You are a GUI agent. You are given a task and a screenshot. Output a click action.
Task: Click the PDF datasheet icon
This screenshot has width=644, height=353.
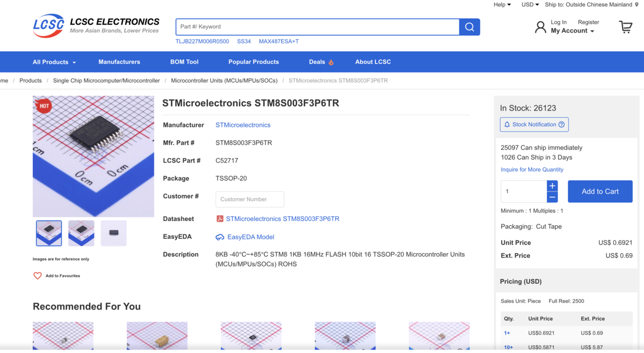click(x=219, y=219)
